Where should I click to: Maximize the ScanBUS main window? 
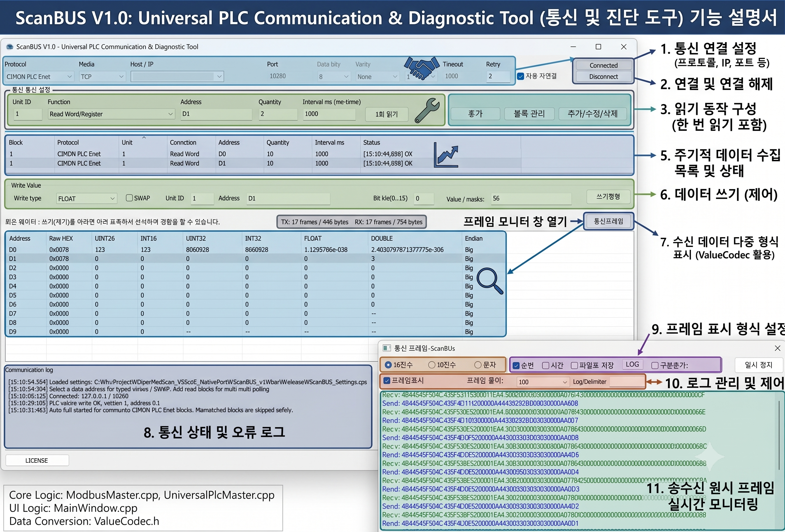tap(598, 47)
